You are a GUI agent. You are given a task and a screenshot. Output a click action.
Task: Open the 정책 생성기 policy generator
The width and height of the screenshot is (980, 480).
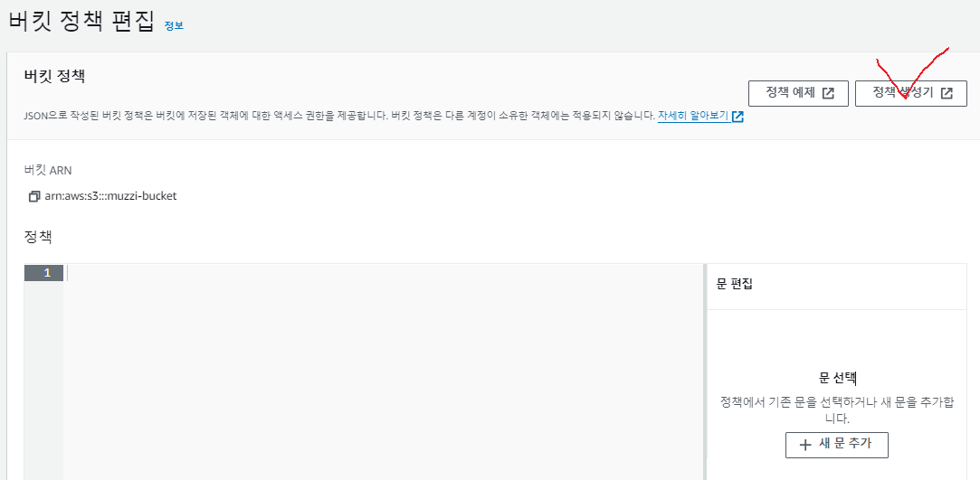910,94
